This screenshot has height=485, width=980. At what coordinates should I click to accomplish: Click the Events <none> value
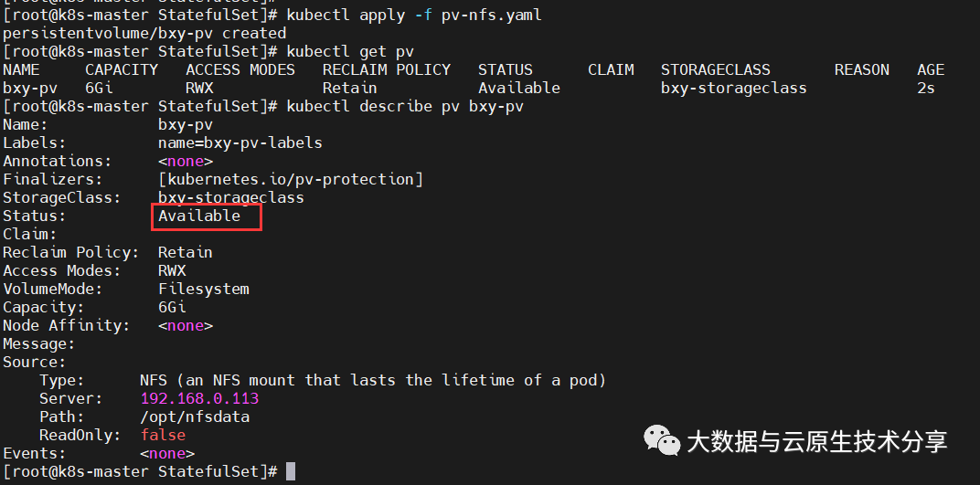pos(167,454)
